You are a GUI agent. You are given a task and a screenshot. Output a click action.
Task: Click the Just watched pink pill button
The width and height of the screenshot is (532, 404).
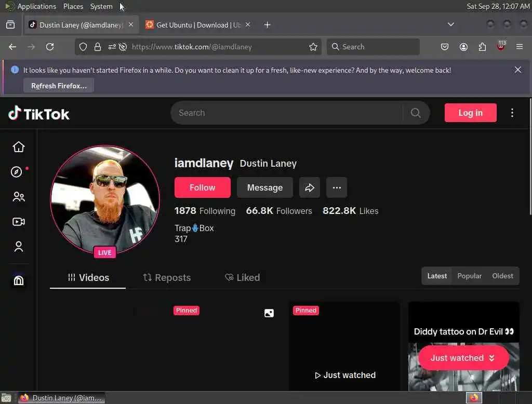tap(463, 358)
